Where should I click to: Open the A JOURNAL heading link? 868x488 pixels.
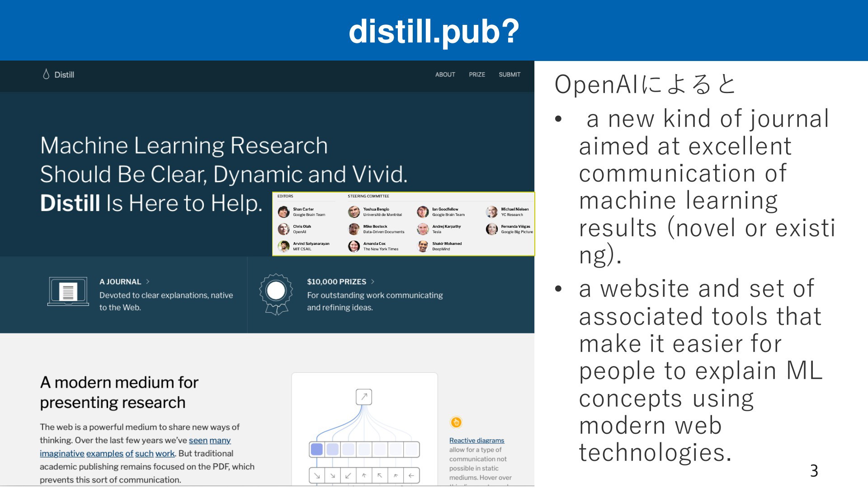click(x=120, y=282)
